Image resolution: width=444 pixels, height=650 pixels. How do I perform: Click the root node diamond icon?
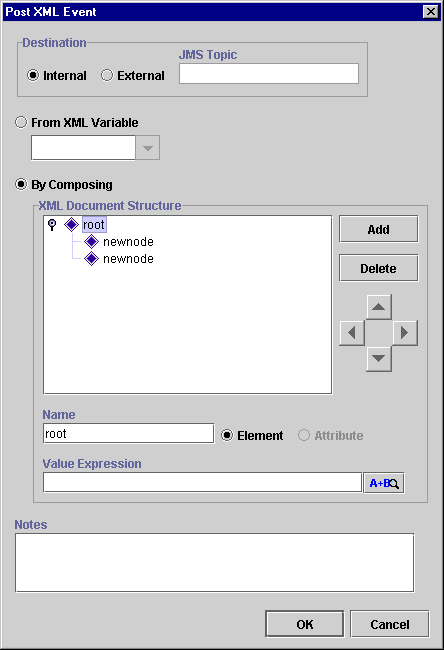coord(71,225)
